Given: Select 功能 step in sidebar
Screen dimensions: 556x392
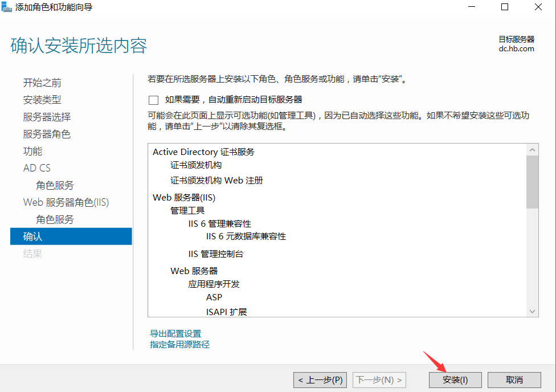Looking at the screenshot, I should [32, 151].
